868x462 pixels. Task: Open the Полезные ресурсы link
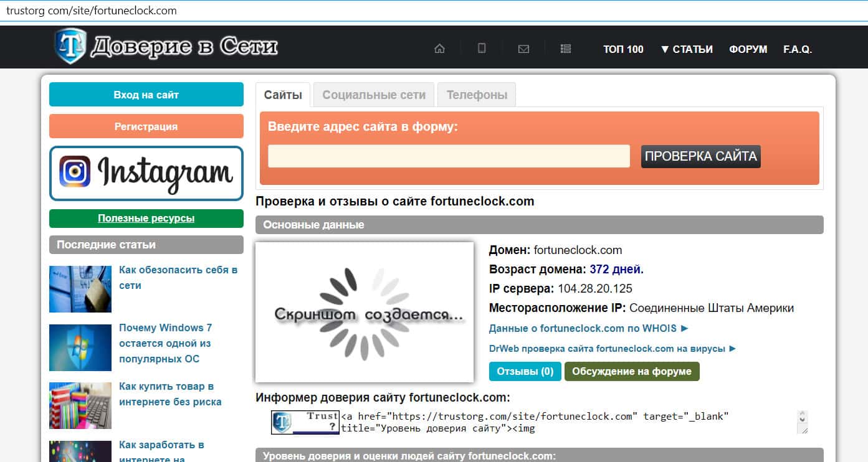[x=146, y=219]
